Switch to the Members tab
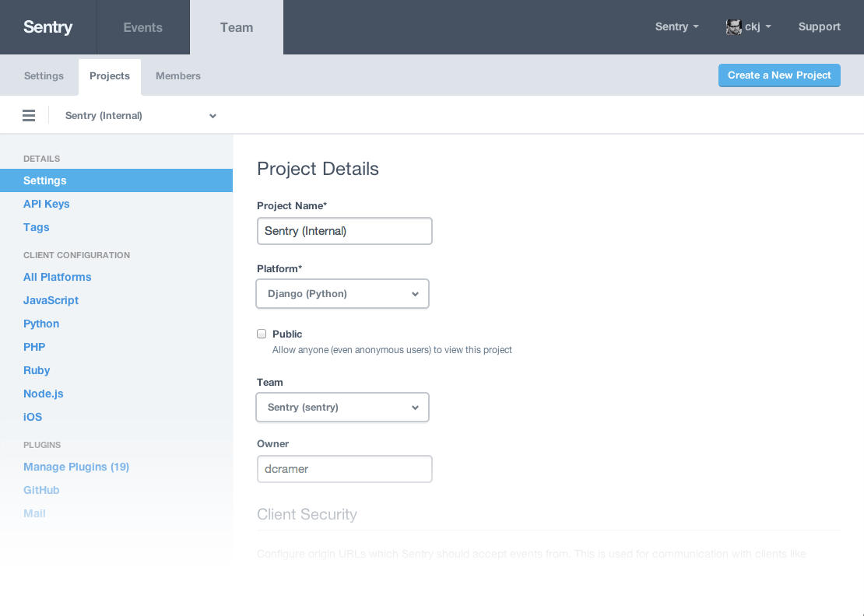 [x=178, y=76]
